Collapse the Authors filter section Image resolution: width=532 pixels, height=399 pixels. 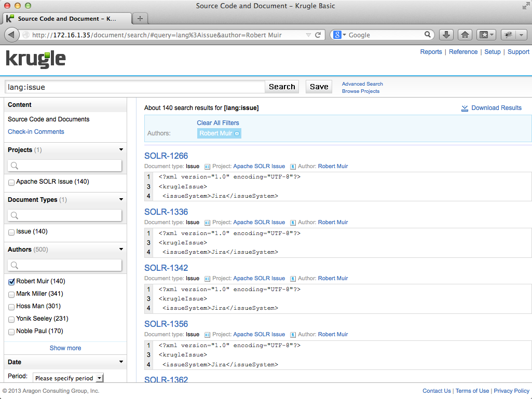(x=121, y=250)
